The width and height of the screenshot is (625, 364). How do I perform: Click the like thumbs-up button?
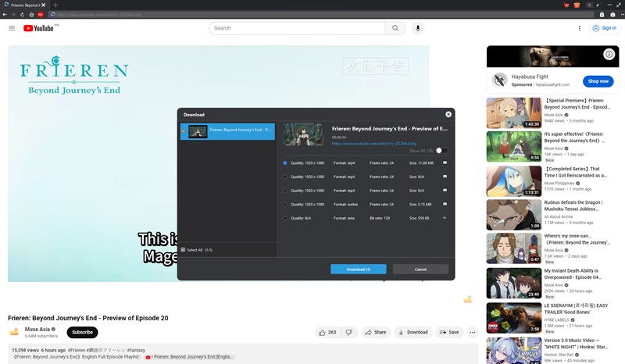(327, 332)
